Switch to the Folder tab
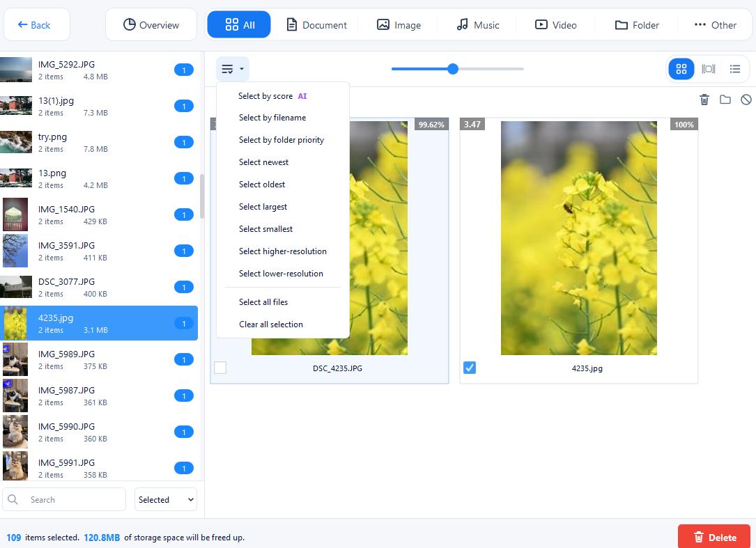 click(x=637, y=25)
